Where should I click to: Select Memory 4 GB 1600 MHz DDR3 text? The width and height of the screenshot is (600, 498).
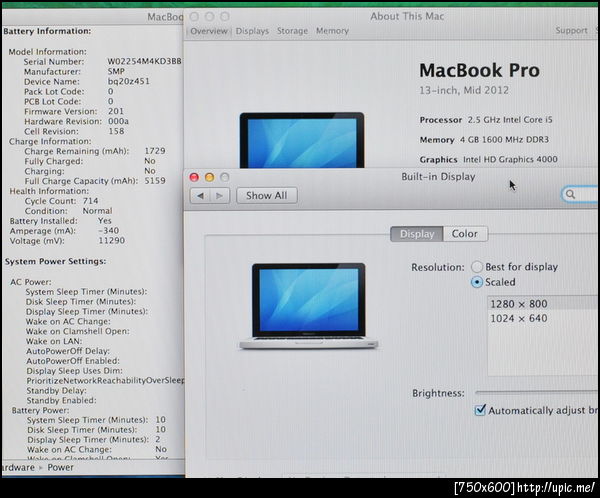(484, 140)
